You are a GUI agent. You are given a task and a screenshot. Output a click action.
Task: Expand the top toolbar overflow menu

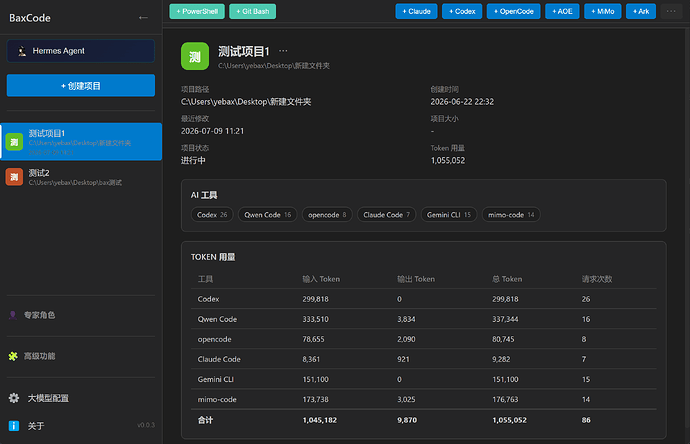click(x=671, y=11)
